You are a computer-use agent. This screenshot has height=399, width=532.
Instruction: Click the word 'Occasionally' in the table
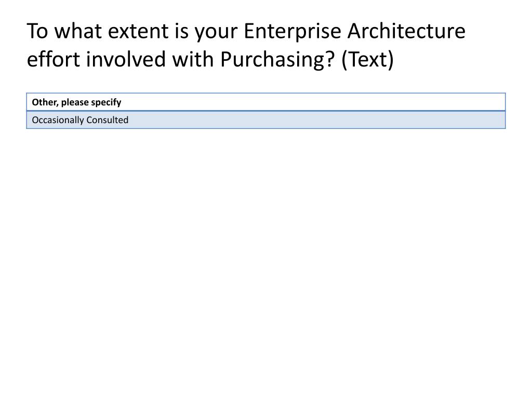pos(58,120)
